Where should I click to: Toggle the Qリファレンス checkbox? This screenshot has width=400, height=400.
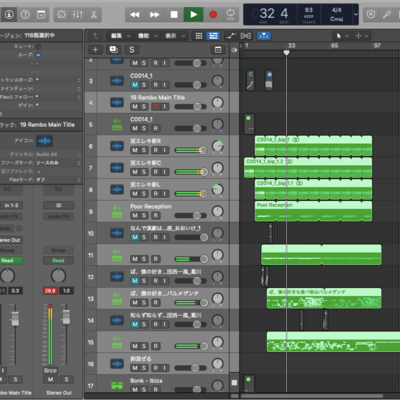click(x=38, y=171)
